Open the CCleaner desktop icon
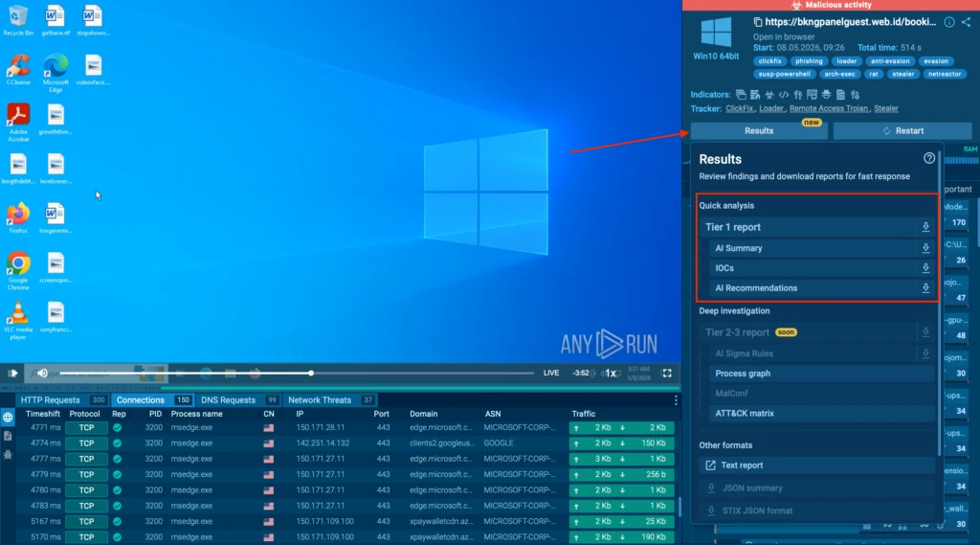Image resolution: width=980 pixels, height=545 pixels. tap(18, 70)
